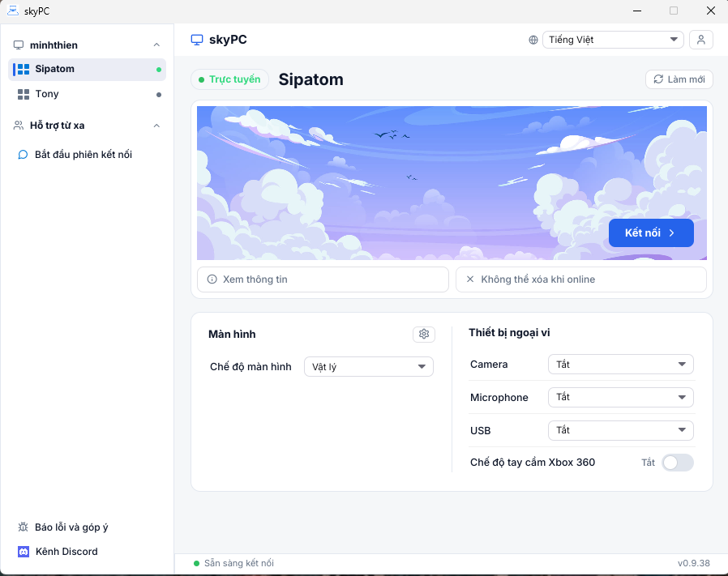Open display settings gear icon
The width and height of the screenshot is (728, 576).
tap(424, 335)
